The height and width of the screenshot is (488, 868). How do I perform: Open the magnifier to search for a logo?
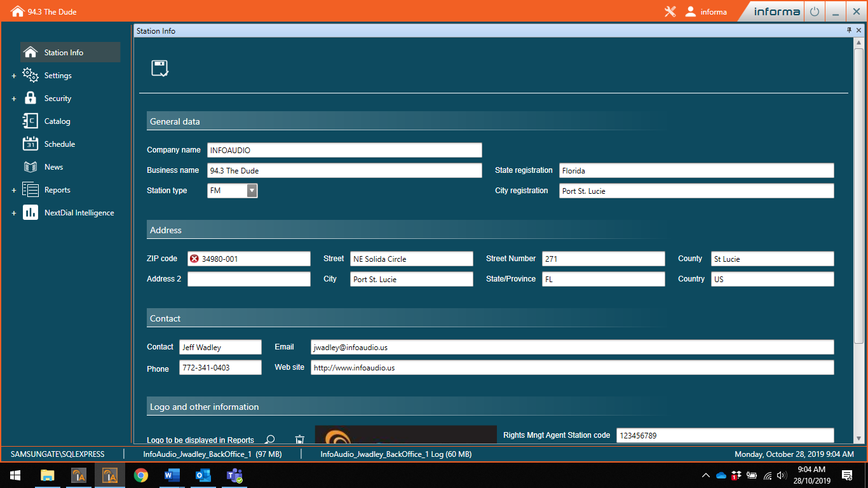[x=269, y=439]
